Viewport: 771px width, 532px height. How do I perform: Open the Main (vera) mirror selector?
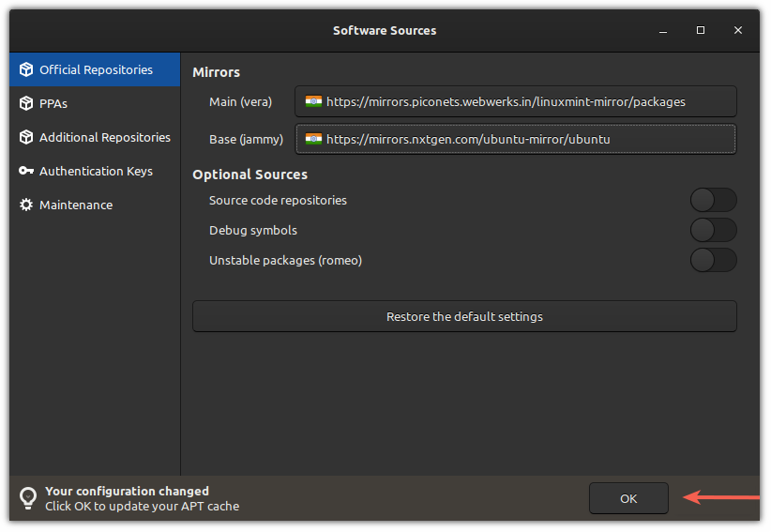pyautogui.click(x=516, y=101)
